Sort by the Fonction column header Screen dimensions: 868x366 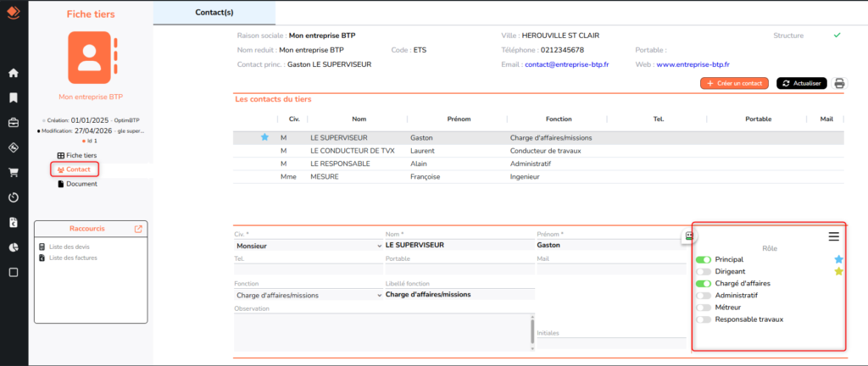[558, 119]
